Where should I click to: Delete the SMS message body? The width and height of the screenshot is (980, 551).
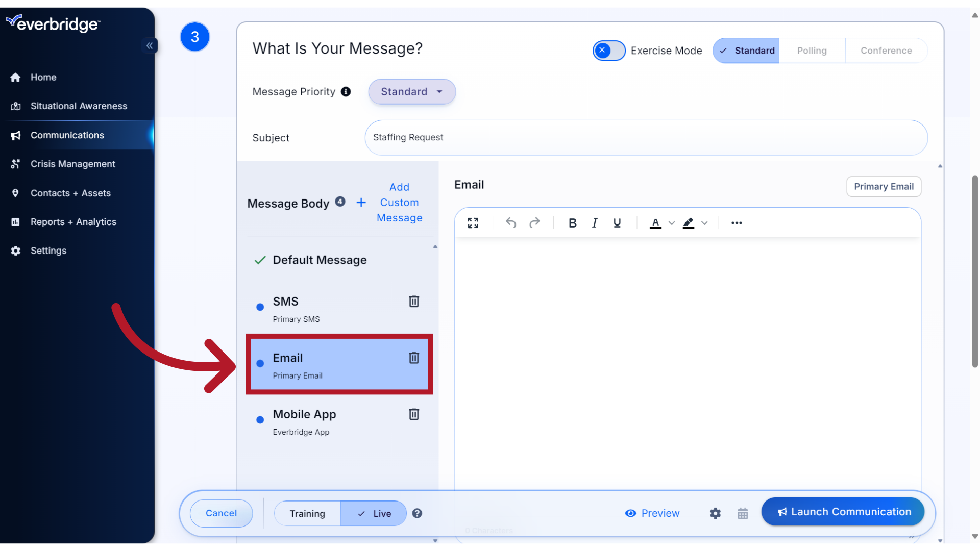pos(414,302)
